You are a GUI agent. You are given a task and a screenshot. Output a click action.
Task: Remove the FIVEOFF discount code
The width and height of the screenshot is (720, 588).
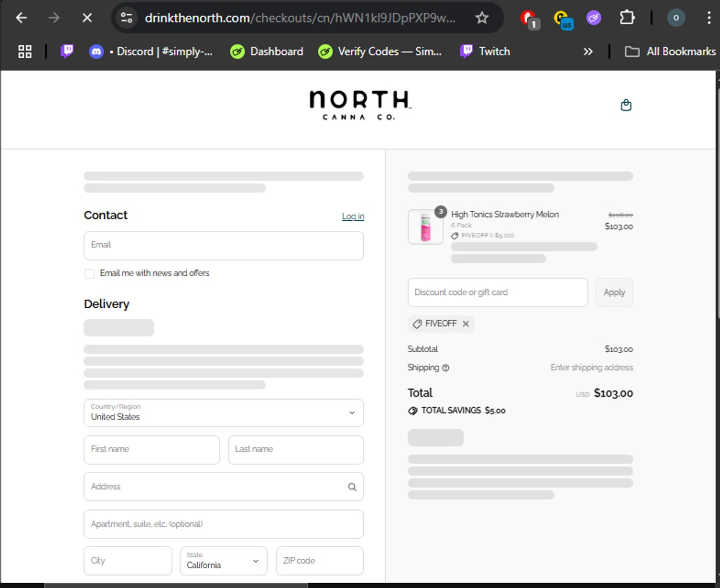pos(466,324)
